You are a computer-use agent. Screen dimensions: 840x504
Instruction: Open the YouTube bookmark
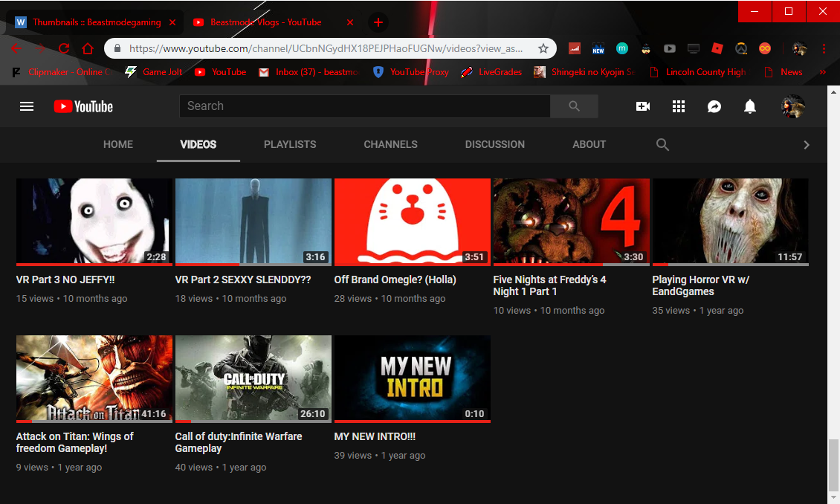(x=220, y=72)
